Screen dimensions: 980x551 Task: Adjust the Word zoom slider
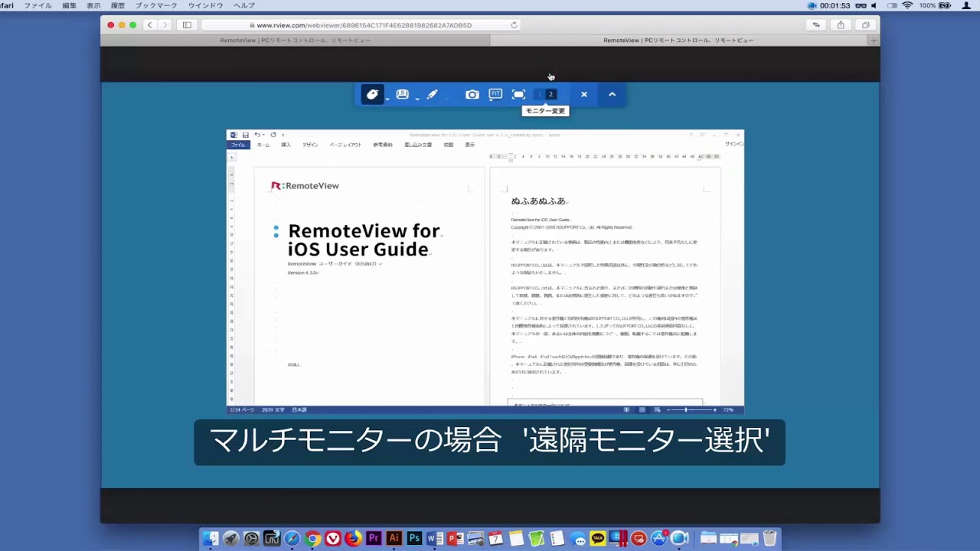coord(686,409)
